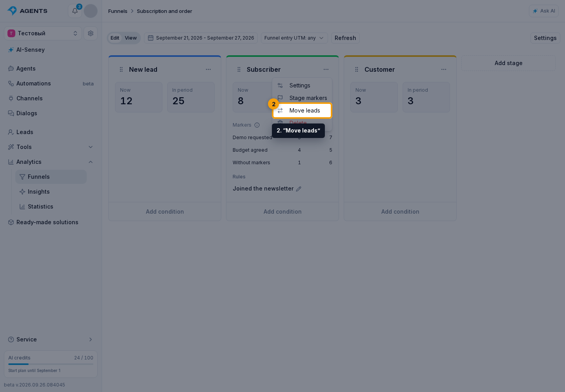Image resolution: width=565 pixels, height=392 pixels.
Task: Switch to View mode
Action: 131,38
